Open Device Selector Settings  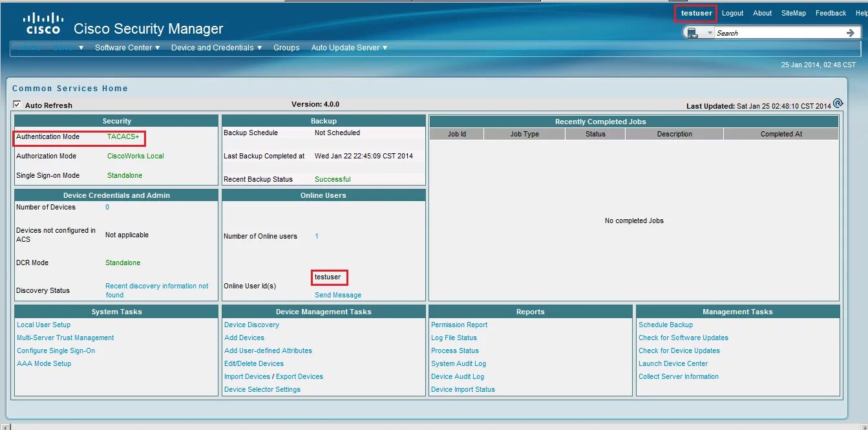pos(262,389)
